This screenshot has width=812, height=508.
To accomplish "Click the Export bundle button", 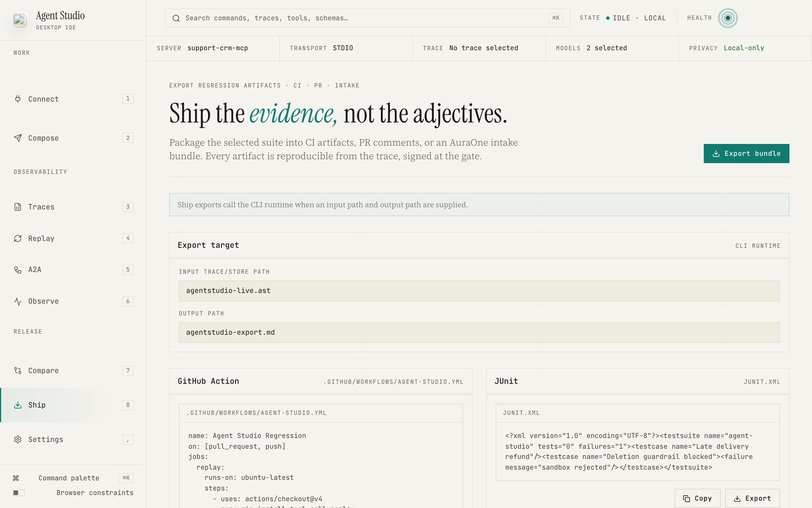I will tap(746, 154).
